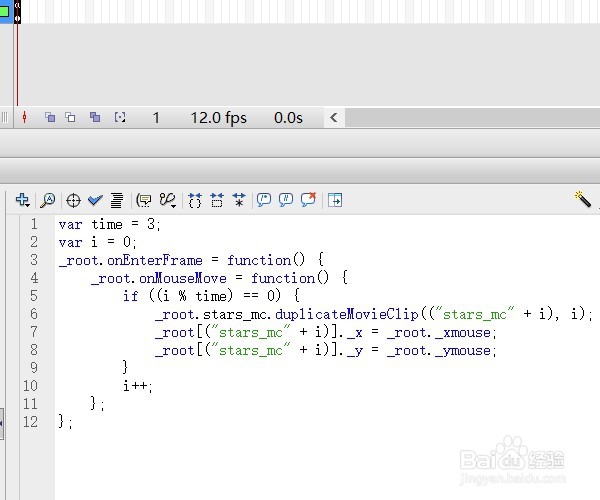Click the red Center Frame timeline icon

pyautogui.click(x=24, y=117)
